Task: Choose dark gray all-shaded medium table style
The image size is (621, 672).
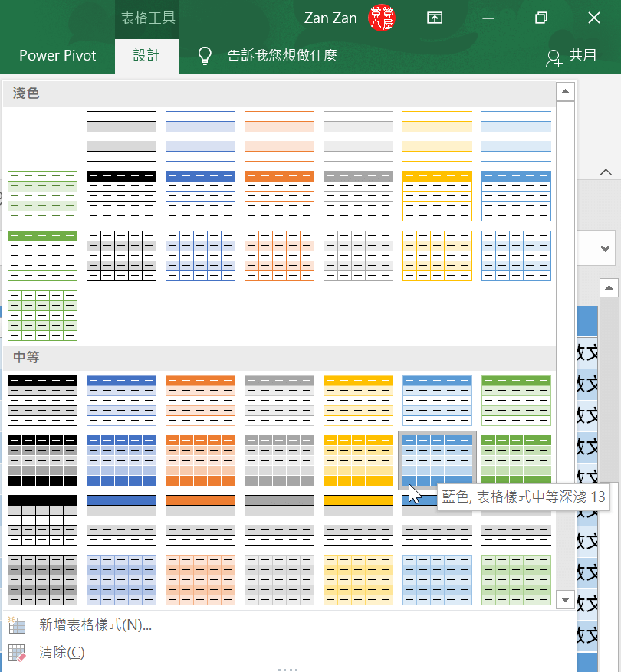Action: (x=42, y=580)
